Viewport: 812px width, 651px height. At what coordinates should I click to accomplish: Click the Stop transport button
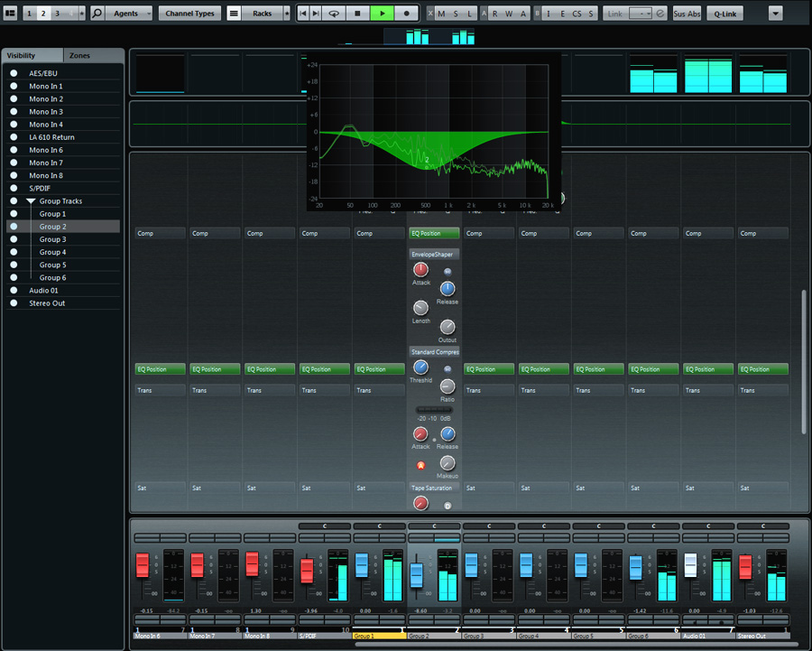pyautogui.click(x=358, y=14)
